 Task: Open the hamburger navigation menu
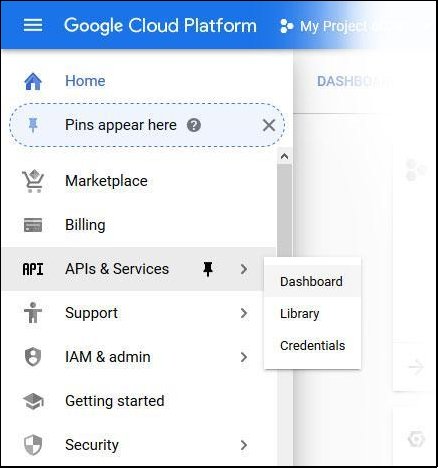pos(33,25)
